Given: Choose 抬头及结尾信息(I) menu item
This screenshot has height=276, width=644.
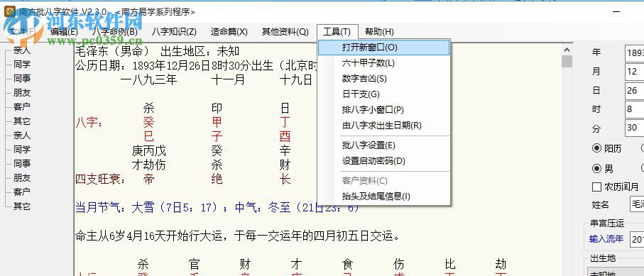Looking at the screenshot, I should click(384, 197).
